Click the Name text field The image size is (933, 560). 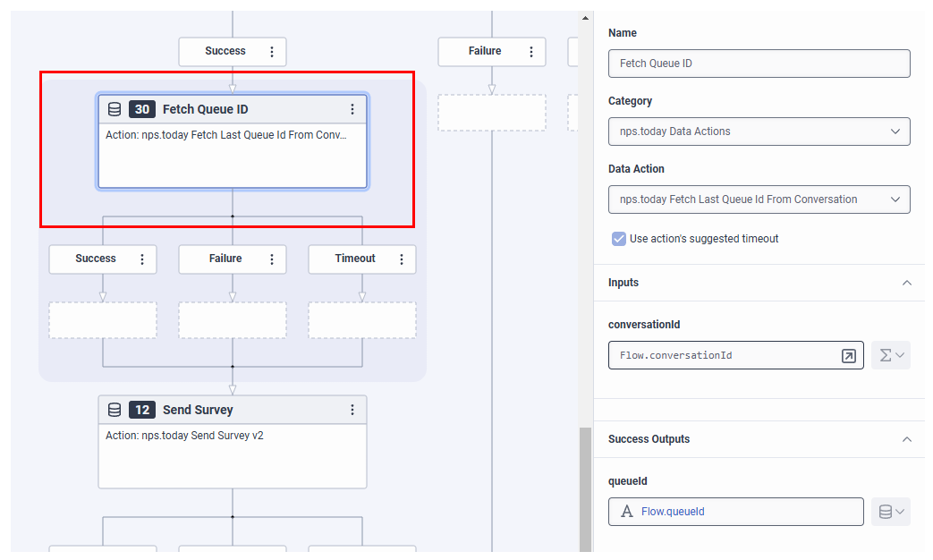point(759,64)
